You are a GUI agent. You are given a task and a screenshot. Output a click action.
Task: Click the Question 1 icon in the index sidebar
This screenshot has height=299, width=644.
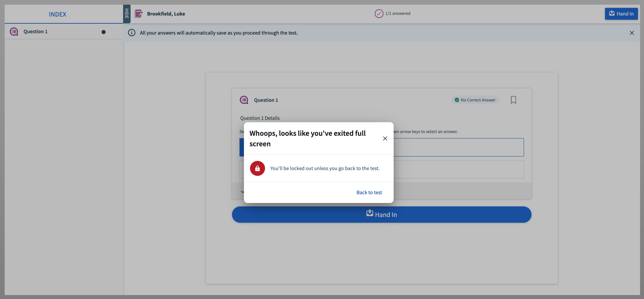click(14, 32)
